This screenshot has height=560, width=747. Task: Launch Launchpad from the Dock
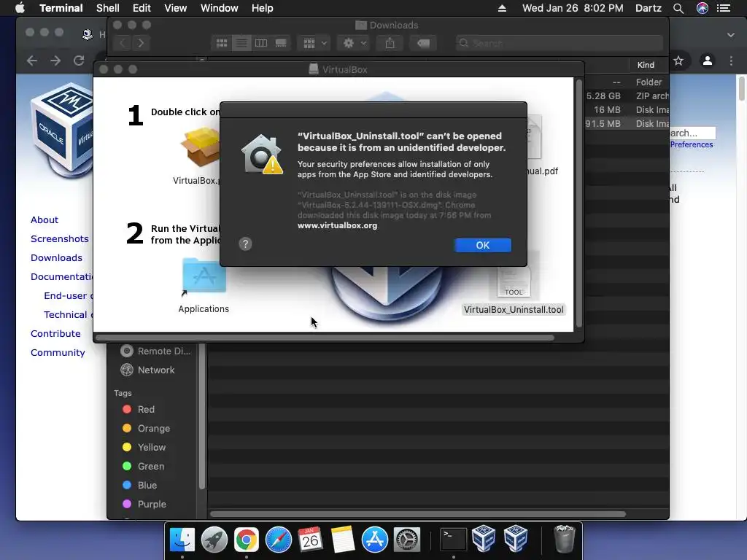pos(214,540)
